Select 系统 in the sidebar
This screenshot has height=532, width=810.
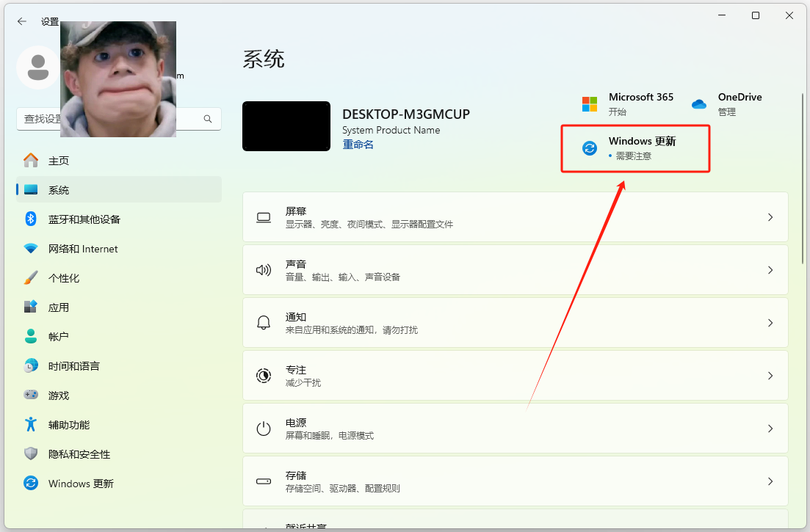point(119,190)
